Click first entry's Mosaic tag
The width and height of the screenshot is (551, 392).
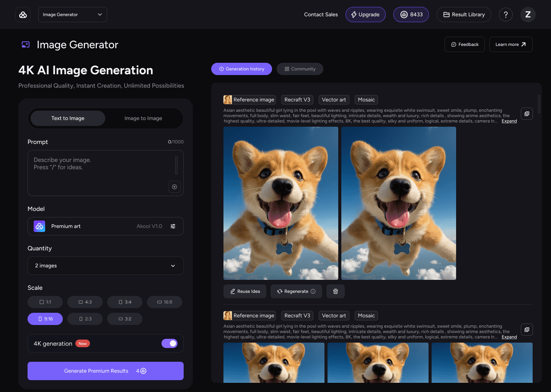366,100
